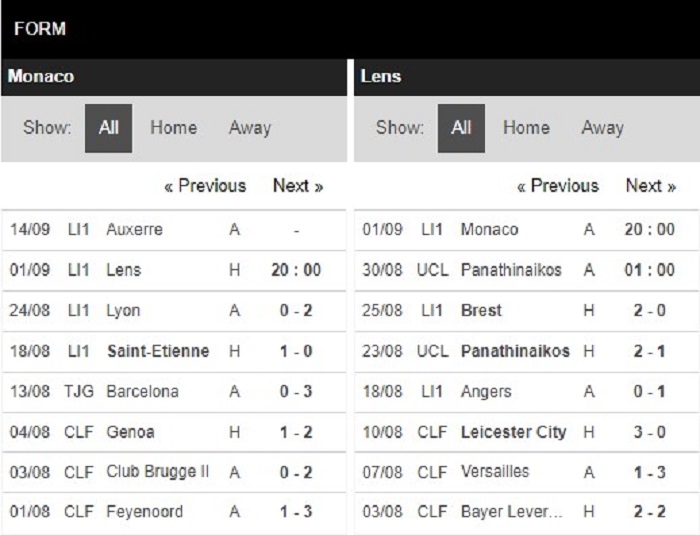Open Monaco's Lyon 0 - 2 result
The image size is (700, 535).
click(174, 310)
